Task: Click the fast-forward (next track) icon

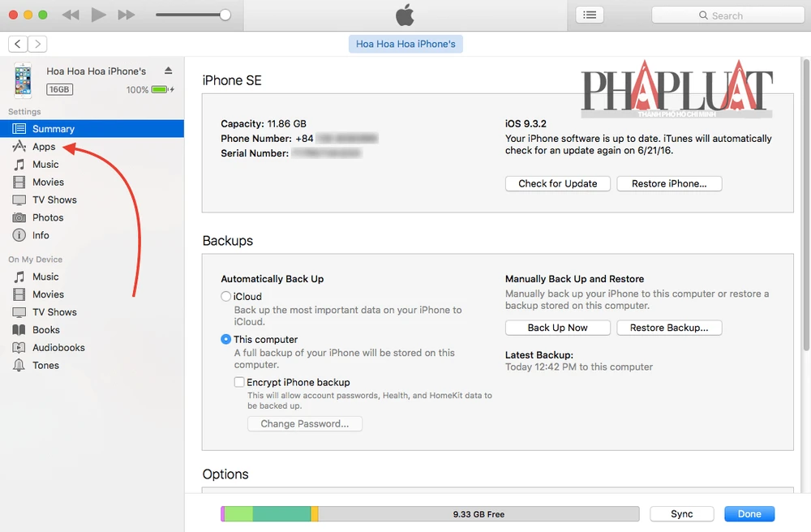Action: click(x=126, y=15)
